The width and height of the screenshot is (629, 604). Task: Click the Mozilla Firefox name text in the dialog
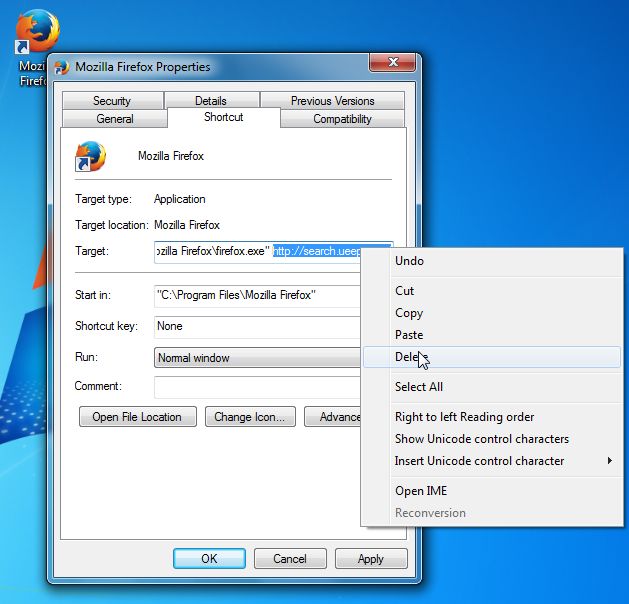click(171, 156)
